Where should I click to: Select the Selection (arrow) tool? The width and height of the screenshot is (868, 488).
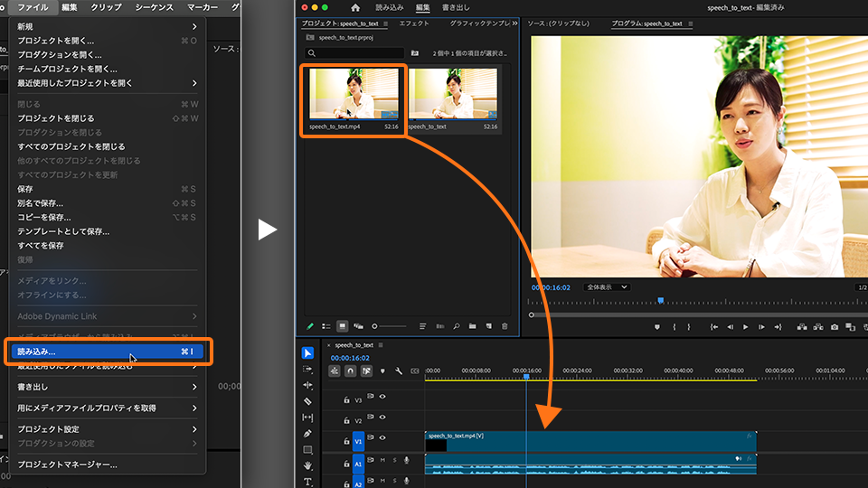click(x=307, y=352)
